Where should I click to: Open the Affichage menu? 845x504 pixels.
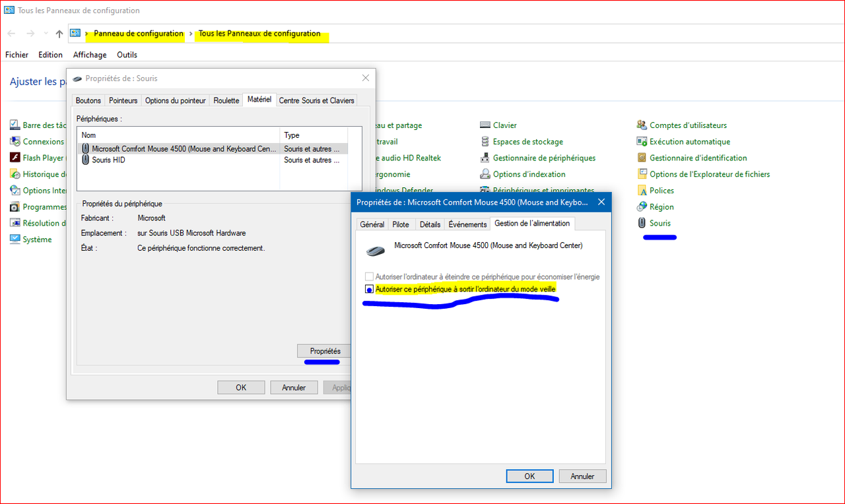click(x=90, y=55)
